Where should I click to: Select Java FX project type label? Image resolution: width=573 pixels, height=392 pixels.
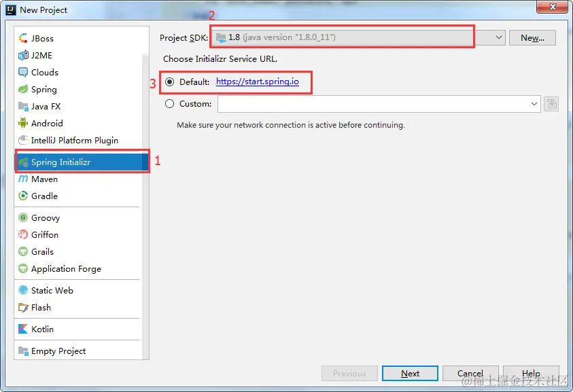(x=46, y=106)
